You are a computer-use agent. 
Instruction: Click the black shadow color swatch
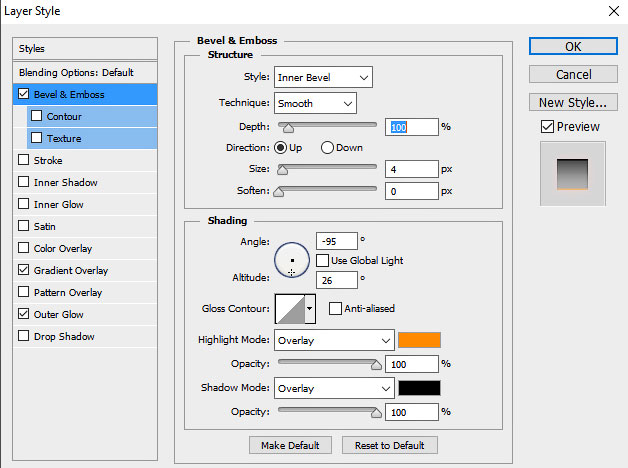click(419, 388)
